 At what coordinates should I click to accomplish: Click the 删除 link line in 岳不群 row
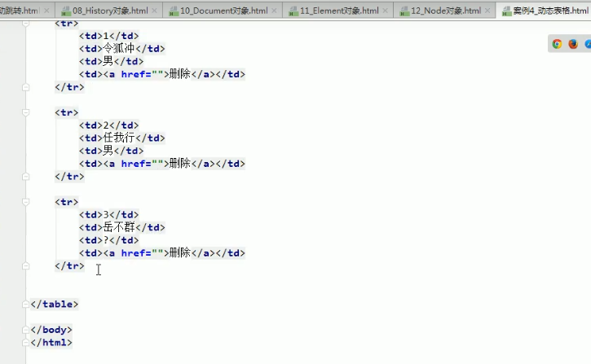(162, 253)
